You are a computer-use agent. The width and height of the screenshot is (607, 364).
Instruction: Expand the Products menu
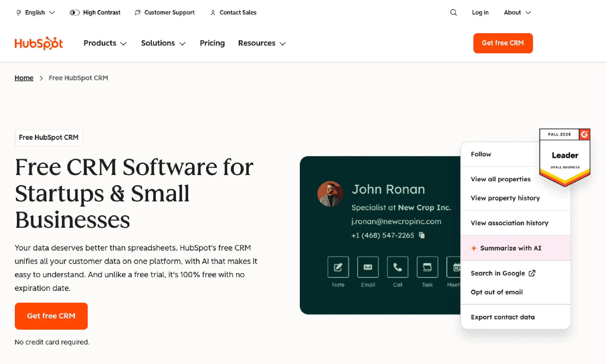pyautogui.click(x=105, y=43)
